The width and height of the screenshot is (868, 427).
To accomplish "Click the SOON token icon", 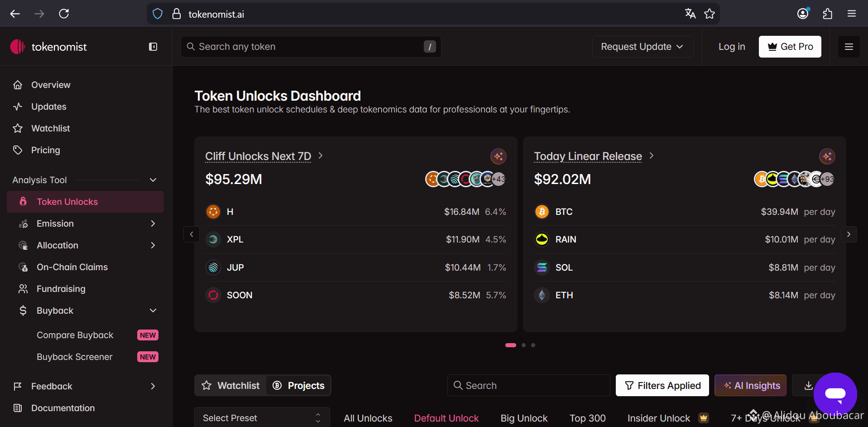I will click(213, 295).
